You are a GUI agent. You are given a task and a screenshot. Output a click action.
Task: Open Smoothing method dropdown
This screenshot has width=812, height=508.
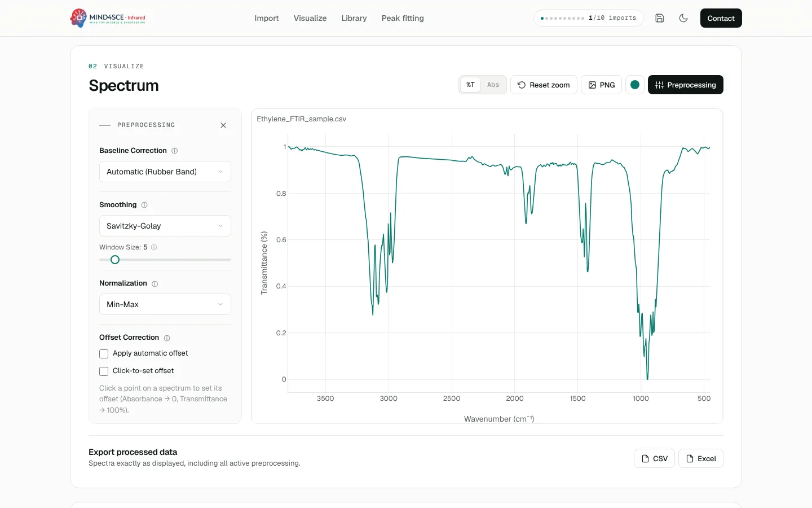(165, 226)
